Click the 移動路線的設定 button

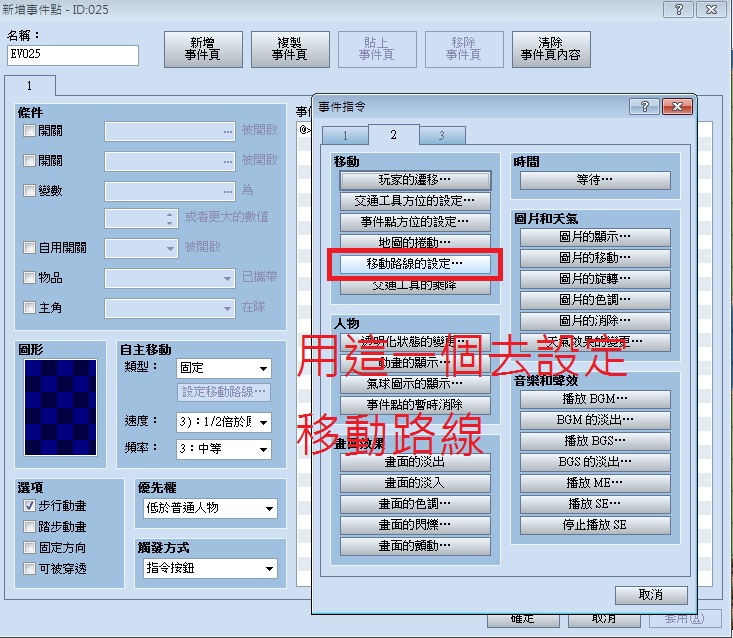[415, 264]
